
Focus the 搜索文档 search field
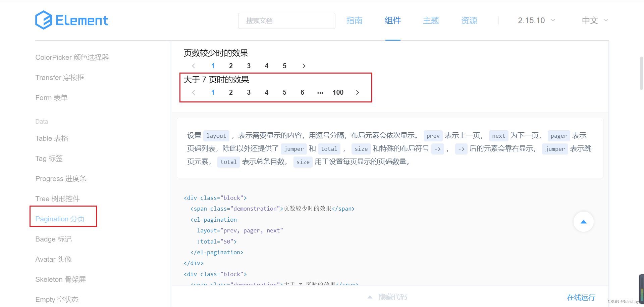pyautogui.click(x=287, y=21)
